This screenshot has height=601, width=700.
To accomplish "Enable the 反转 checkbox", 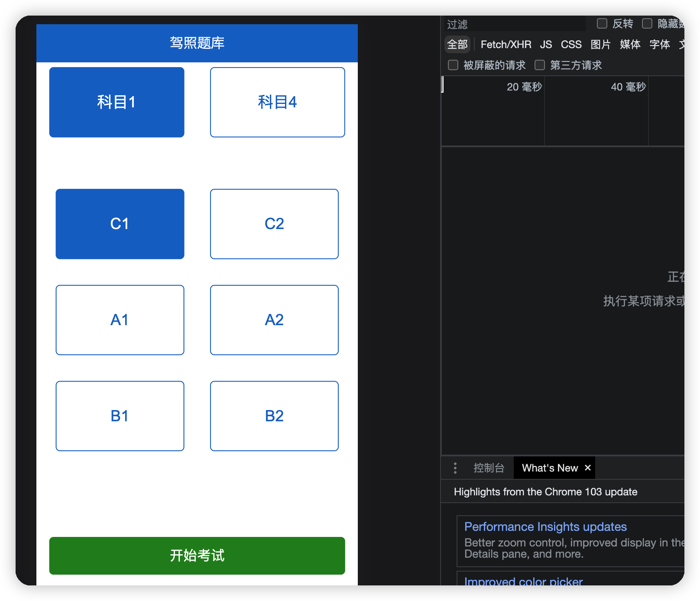I will pos(602,23).
